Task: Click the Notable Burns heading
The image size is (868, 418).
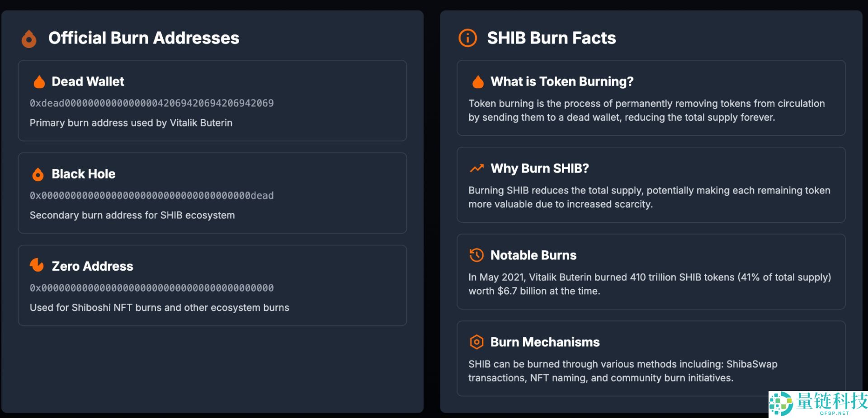Action: click(x=533, y=255)
